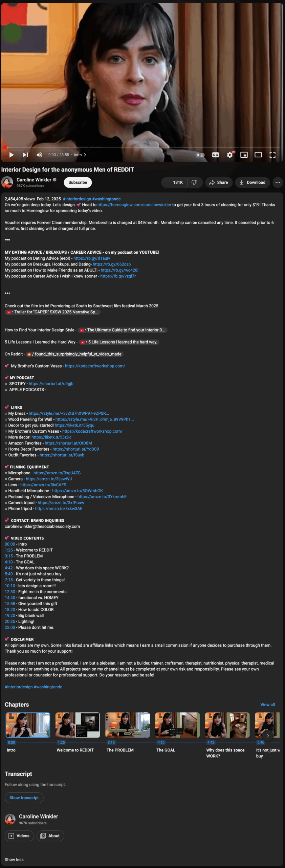Skip to next video
The image size is (285, 868).
coord(25,155)
